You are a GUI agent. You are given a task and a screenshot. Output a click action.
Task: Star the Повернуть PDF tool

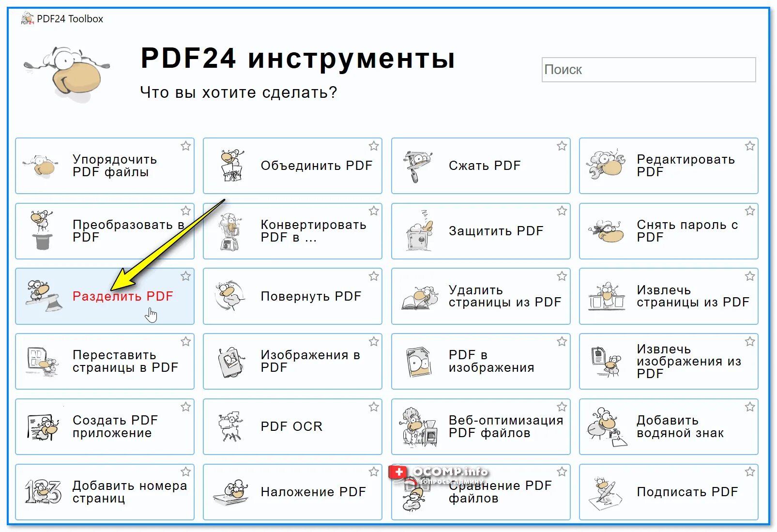point(374,276)
